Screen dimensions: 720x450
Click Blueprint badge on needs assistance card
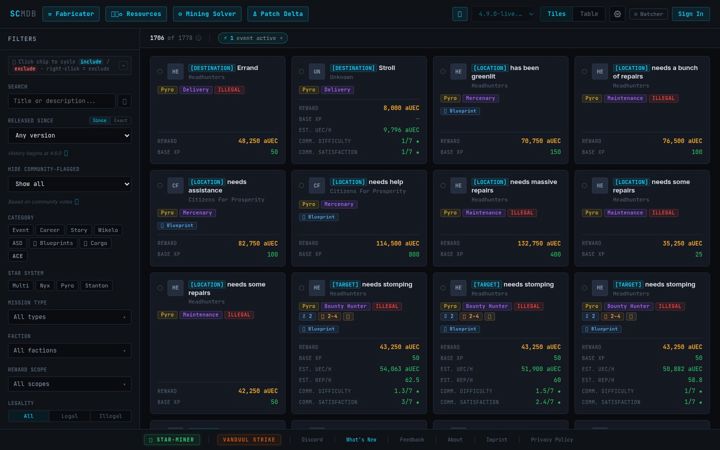177,225
